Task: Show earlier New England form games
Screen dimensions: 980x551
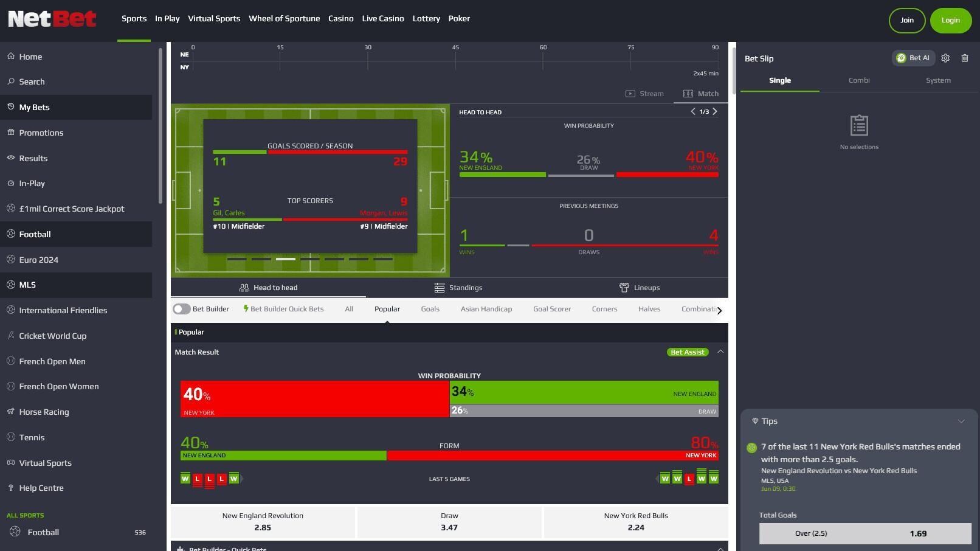Action: (242, 479)
